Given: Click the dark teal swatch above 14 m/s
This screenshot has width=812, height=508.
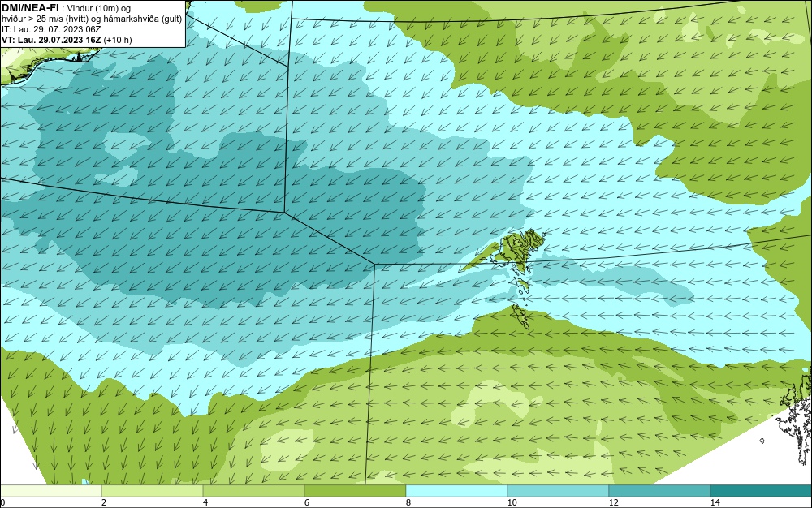Looking at the screenshot, I should (762, 491).
